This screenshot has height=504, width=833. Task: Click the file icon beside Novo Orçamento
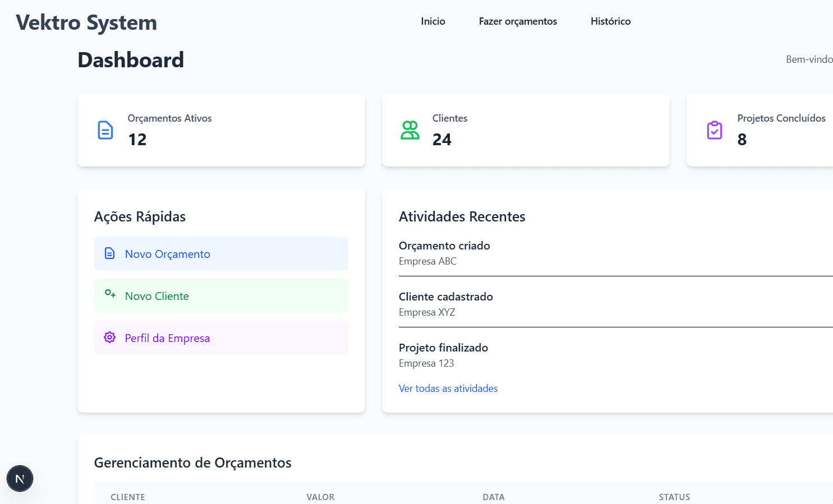coord(110,253)
